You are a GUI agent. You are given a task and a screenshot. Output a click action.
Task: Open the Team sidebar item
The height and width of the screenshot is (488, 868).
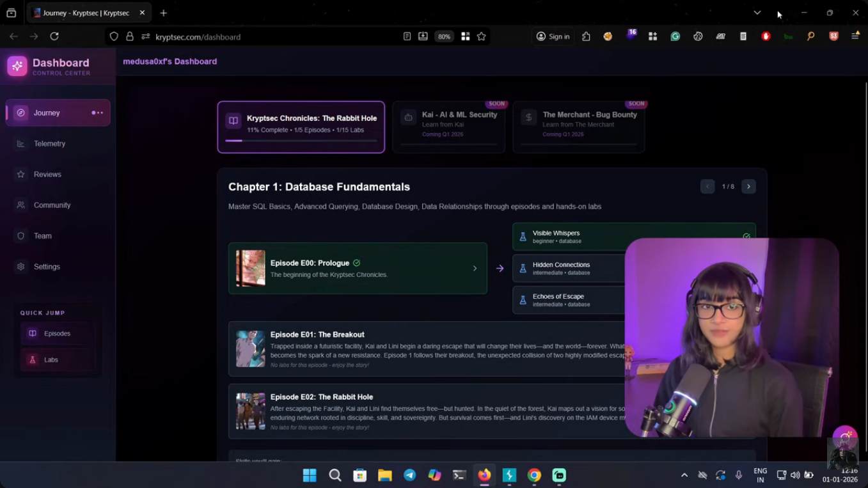pos(42,236)
